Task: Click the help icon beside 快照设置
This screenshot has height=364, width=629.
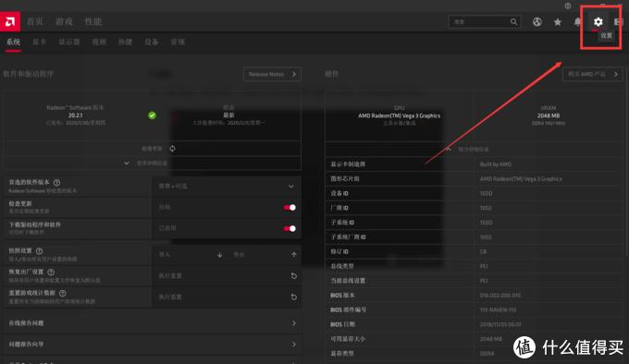Action: pyautogui.click(x=39, y=251)
